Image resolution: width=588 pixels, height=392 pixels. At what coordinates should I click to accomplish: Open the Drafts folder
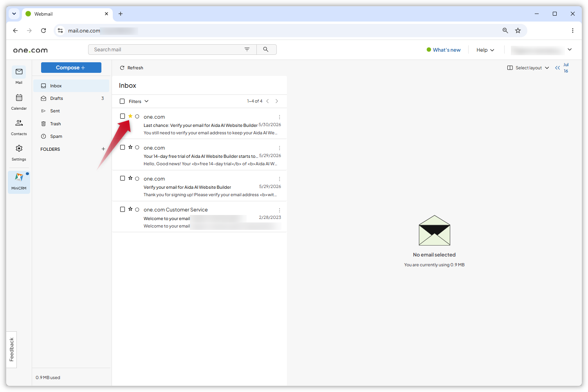pos(71,98)
